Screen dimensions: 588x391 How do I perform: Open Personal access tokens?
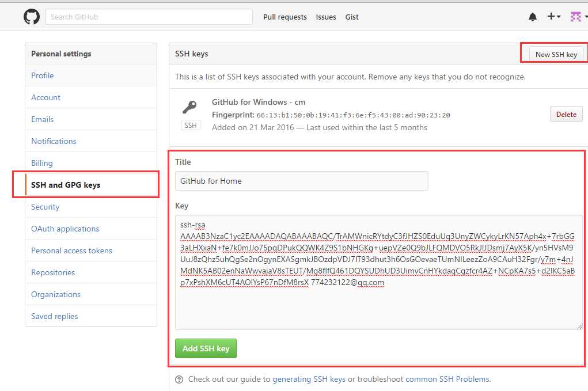(91, 250)
